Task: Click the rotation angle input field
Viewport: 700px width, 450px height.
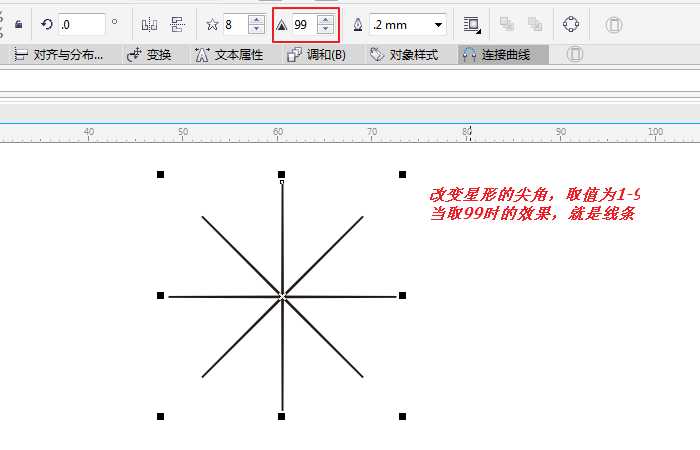Action: click(x=82, y=24)
